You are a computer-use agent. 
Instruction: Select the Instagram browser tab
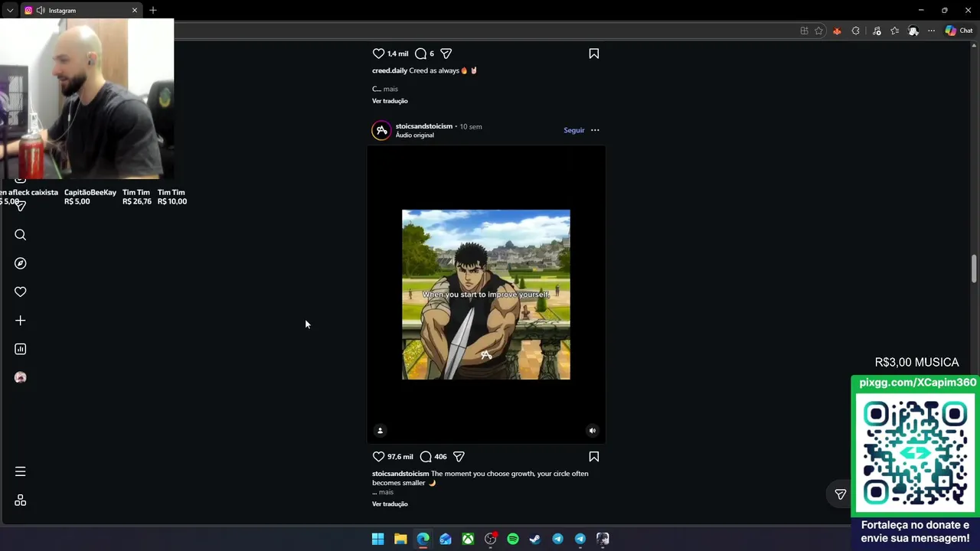pos(80,11)
